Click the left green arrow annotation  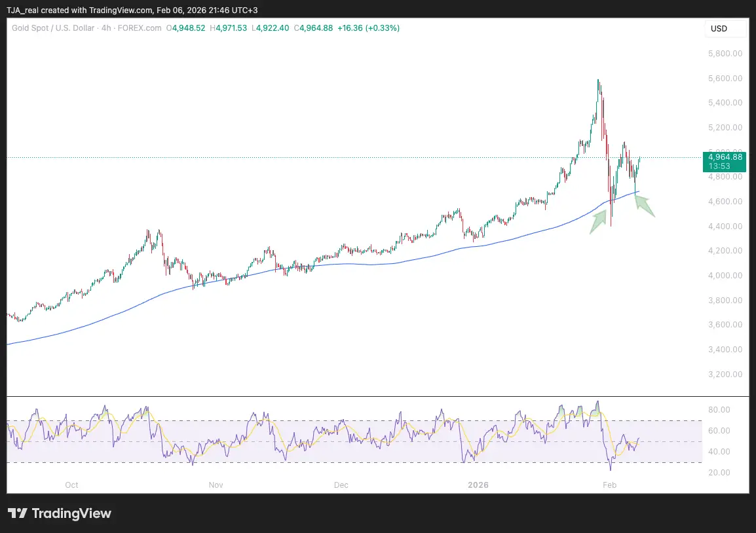pyautogui.click(x=599, y=220)
